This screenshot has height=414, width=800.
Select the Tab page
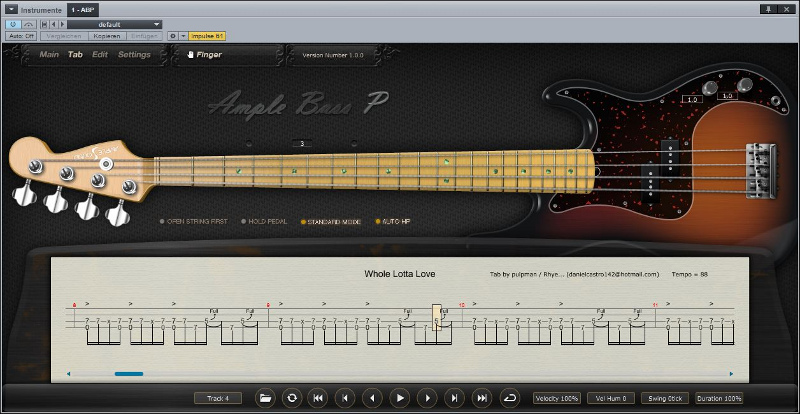76,54
